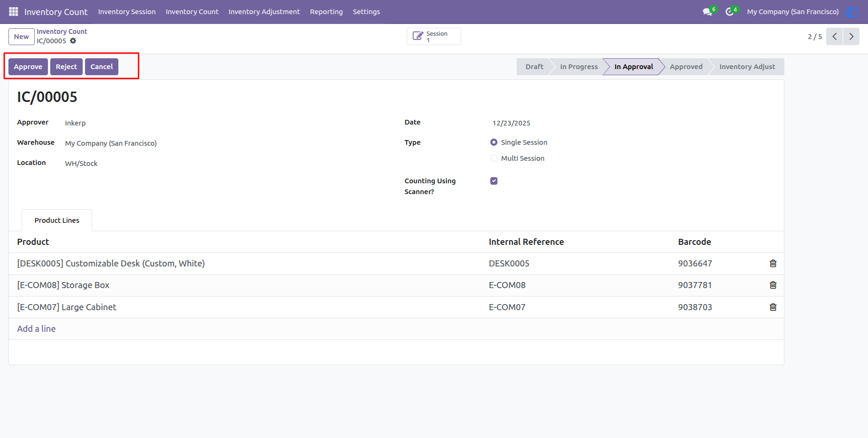The height and width of the screenshot is (438, 868).
Task: Click the Cancel button
Action: pyautogui.click(x=101, y=67)
